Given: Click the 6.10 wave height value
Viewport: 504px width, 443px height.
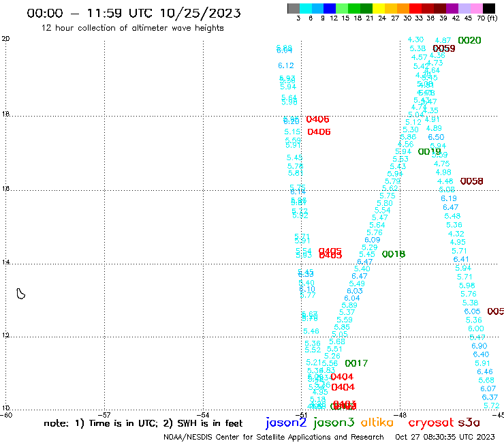Looking at the screenshot, I should (x=307, y=289).
